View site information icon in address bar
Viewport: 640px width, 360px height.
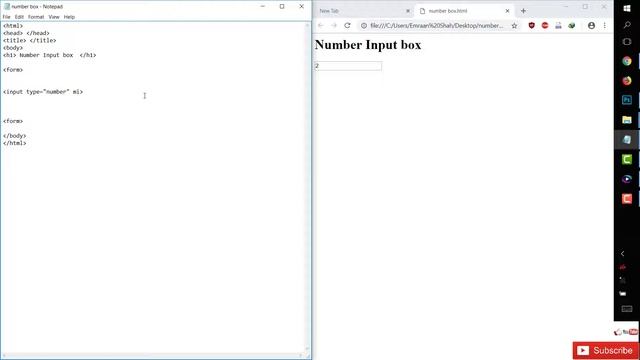(364, 25)
